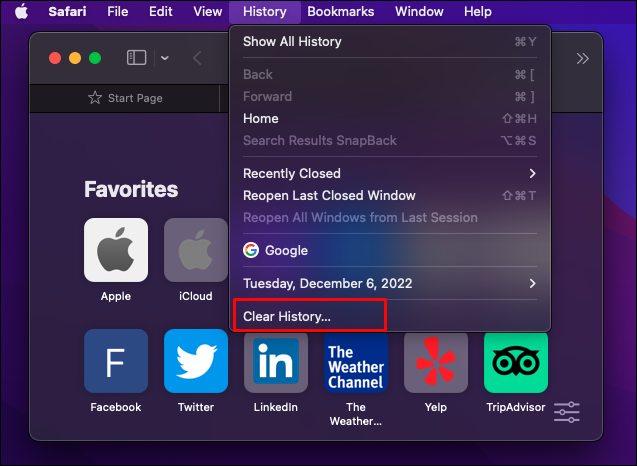Click the iCloud label text
The width and height of the screenshot is (637, 466).
[196, 296]
